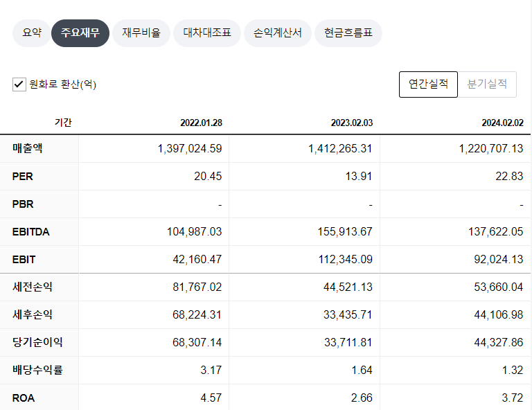Image resolution: width=532 pixels, height=410 pixels.
Task: Click the EBIT value 112,345.09
Action: (x=346, y=260)
